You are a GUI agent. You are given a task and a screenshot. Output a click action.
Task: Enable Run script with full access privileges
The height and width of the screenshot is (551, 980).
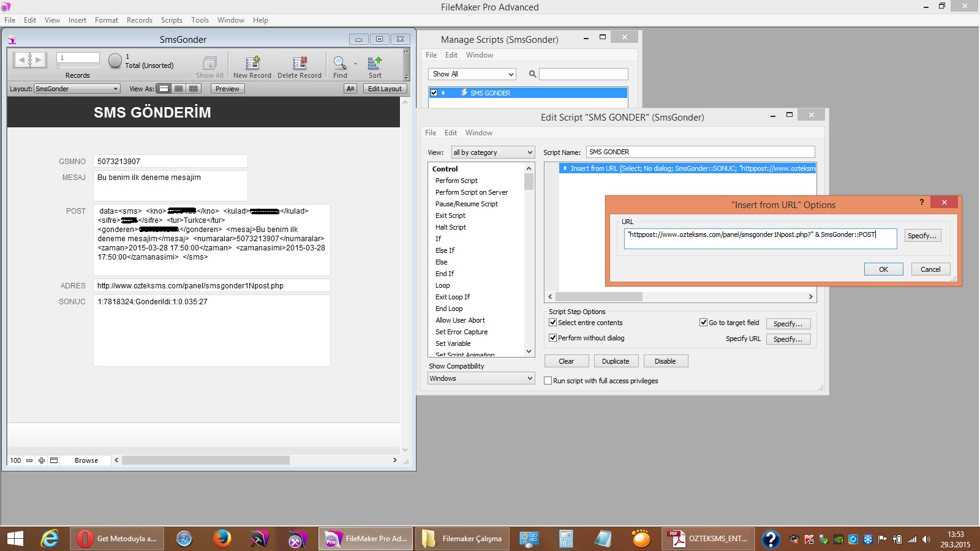tap(548, 381)
